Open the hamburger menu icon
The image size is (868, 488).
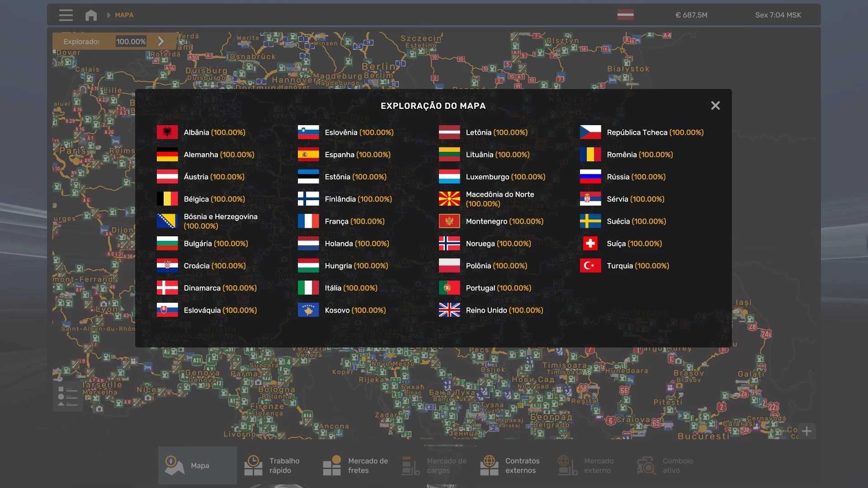click(66, 15)
